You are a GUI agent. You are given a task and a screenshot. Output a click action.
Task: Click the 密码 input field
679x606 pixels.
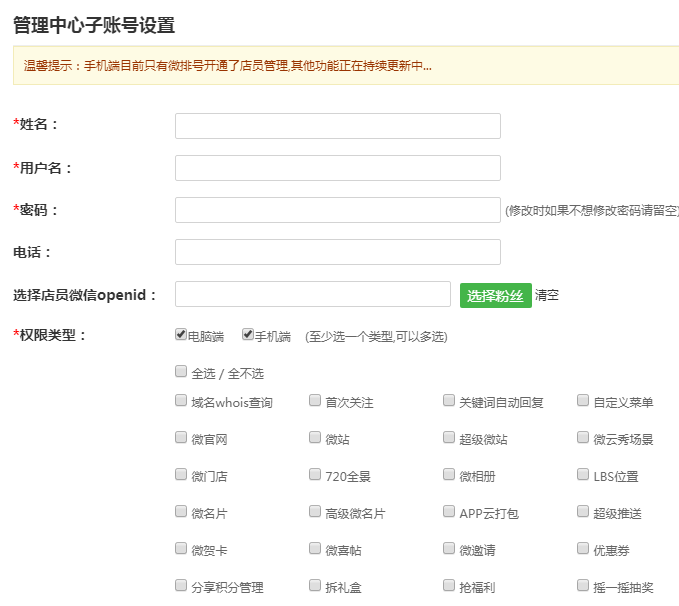point(337,210)
